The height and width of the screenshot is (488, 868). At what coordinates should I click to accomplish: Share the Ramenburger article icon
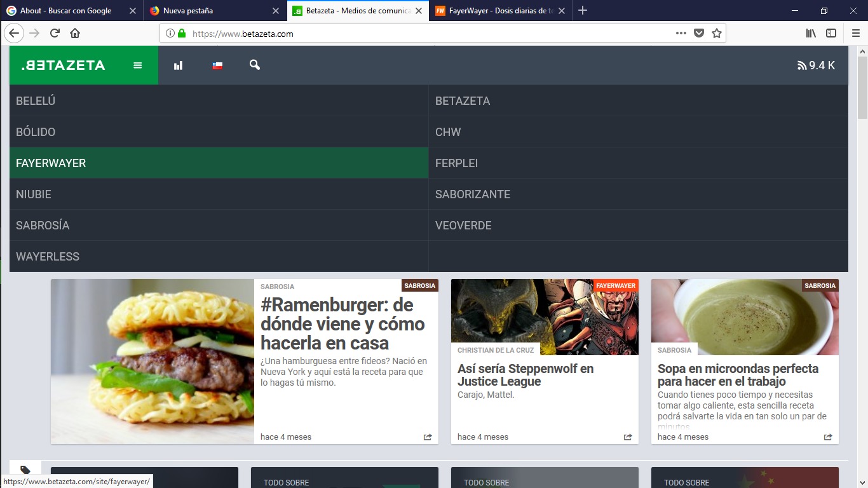(428, 437)
